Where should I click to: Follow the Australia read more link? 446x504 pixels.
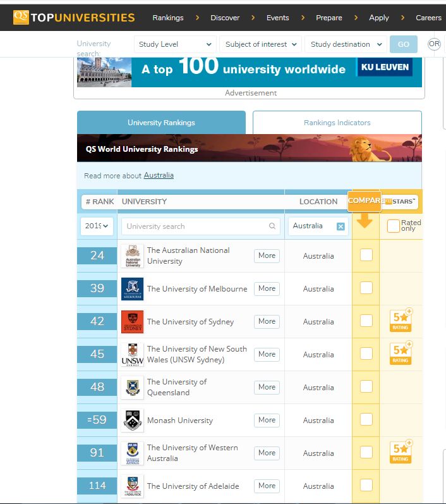click(159, 175)
